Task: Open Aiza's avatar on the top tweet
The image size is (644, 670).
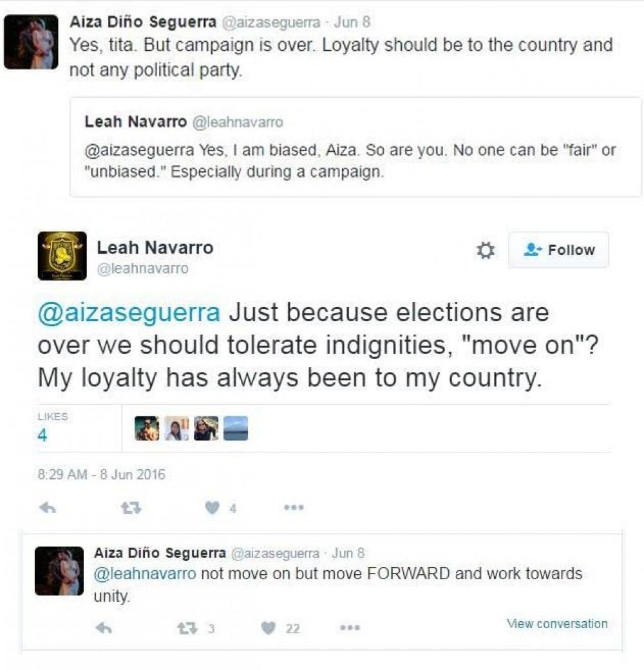Action: (x=31, y=42)
